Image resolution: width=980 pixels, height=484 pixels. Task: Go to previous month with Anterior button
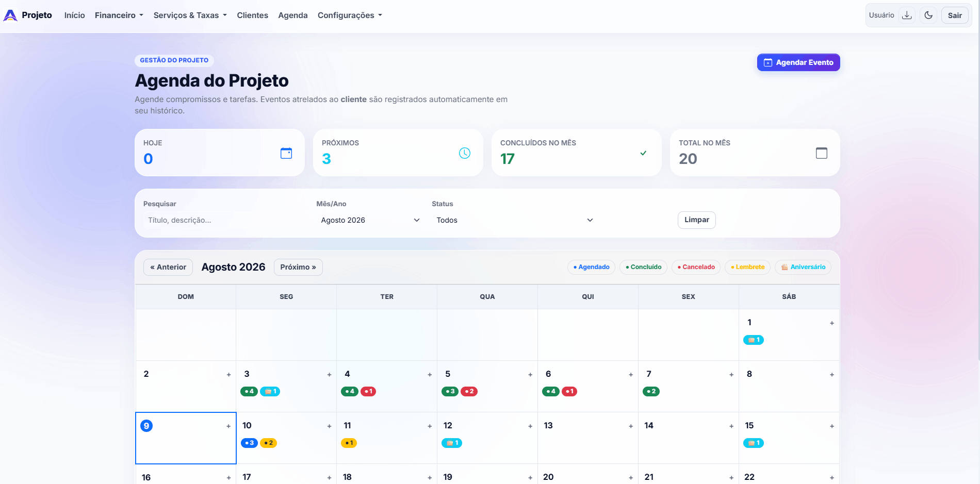coord(168,267)
